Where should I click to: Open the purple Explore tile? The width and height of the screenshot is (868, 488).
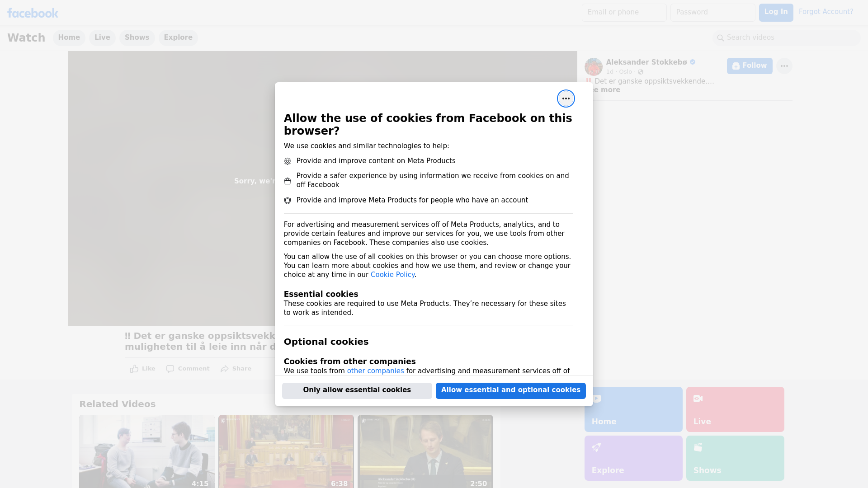pos(633,458)
